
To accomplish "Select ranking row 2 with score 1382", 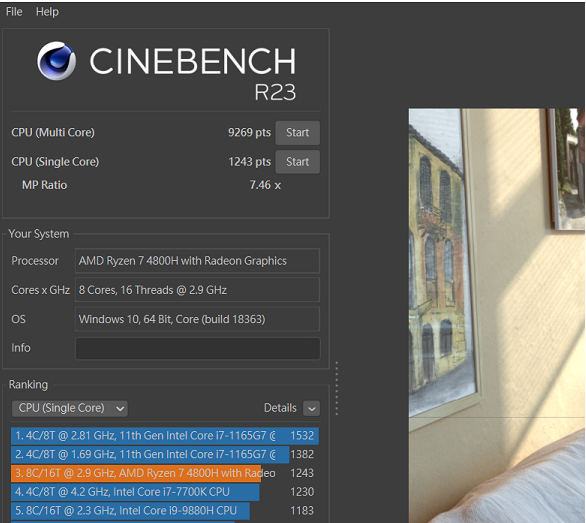I will [x=165, y=455].
